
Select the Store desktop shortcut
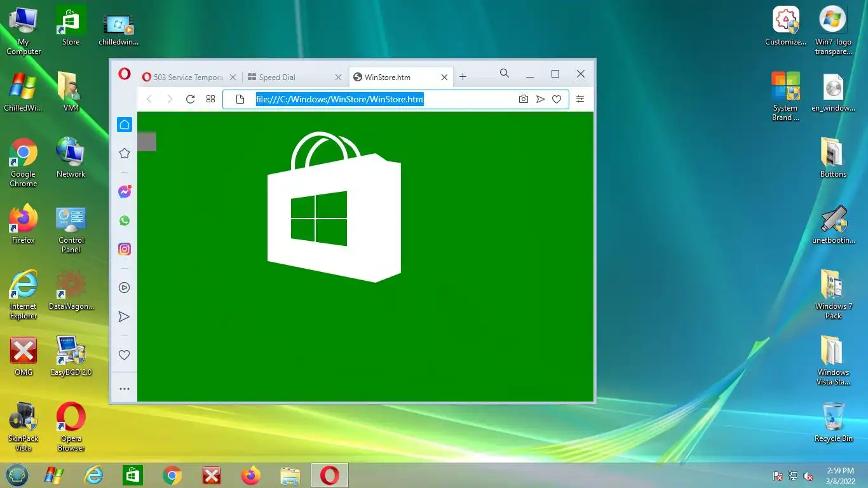pyautogui.click(x=71, y=26)
